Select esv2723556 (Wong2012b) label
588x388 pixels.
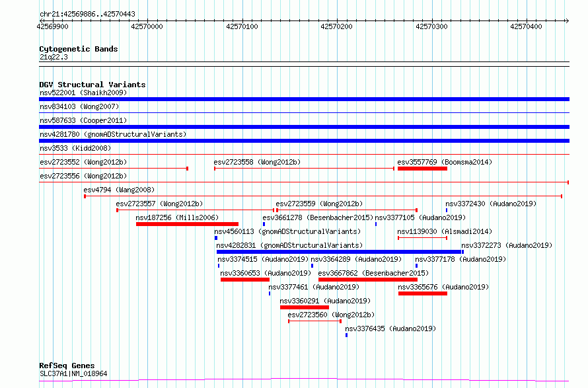tap(83, 176)
